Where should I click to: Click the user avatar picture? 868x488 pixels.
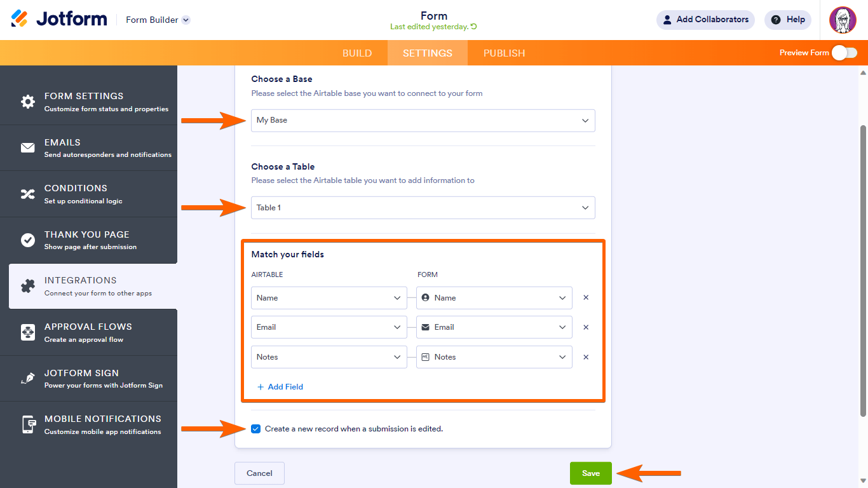[843, 20]
